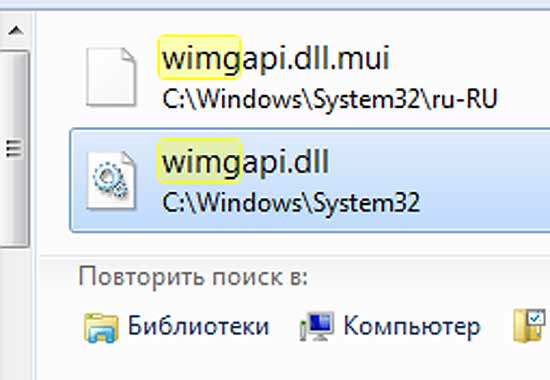This screenshot has height=380, width=550.
Task: Click highlighted 'wimg' text in wimgapi.dll
Action: [199, 161]
